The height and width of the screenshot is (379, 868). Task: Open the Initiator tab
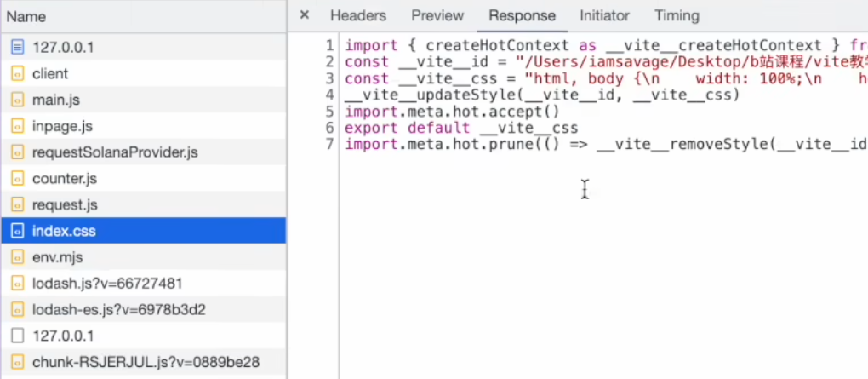[604, 16]
